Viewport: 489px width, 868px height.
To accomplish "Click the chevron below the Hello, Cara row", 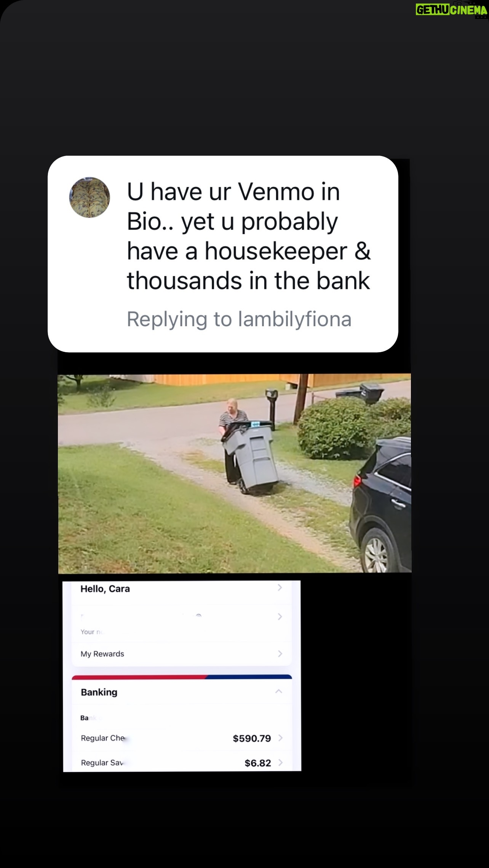I will tap(280, 616).
